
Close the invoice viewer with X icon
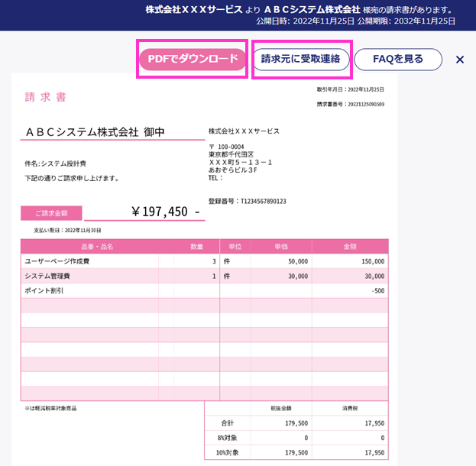(460, 60)
